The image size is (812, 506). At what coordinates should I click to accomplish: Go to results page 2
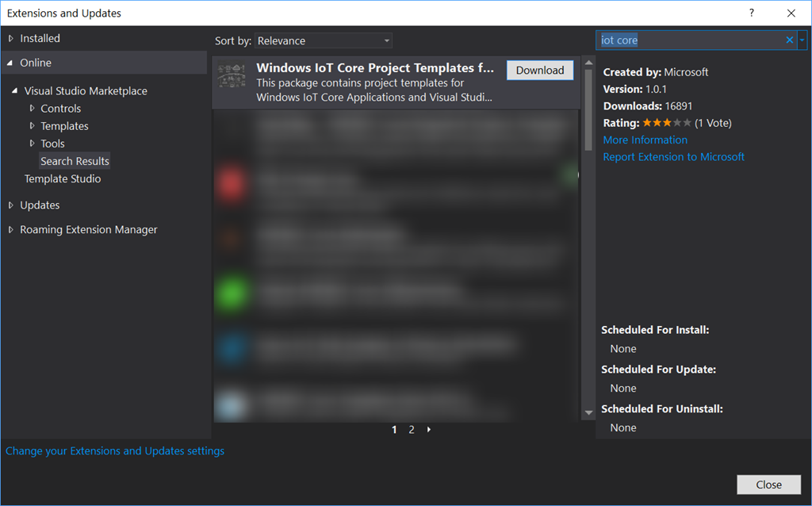(x=412, y=429)
